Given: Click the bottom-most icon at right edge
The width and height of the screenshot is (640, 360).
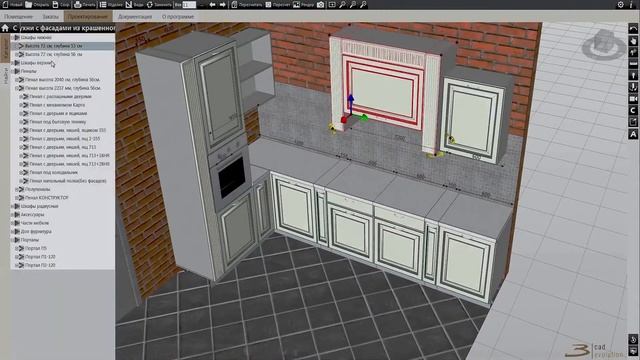Looking at the screenshot, I should (x=633, y=350).
